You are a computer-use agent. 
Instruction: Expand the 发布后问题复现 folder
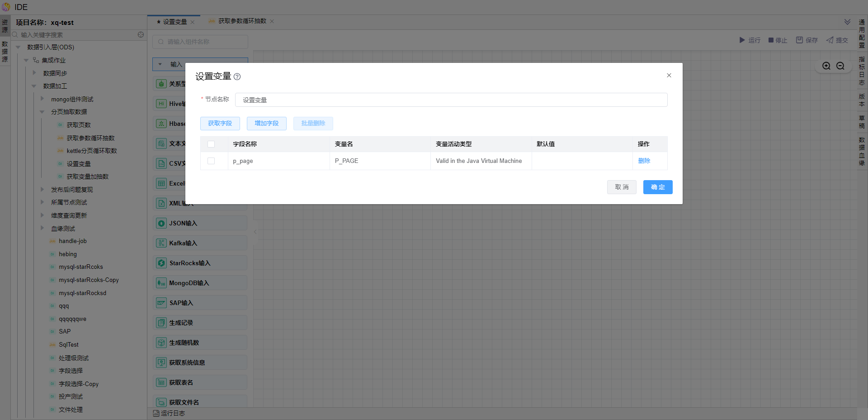(42, 190)
